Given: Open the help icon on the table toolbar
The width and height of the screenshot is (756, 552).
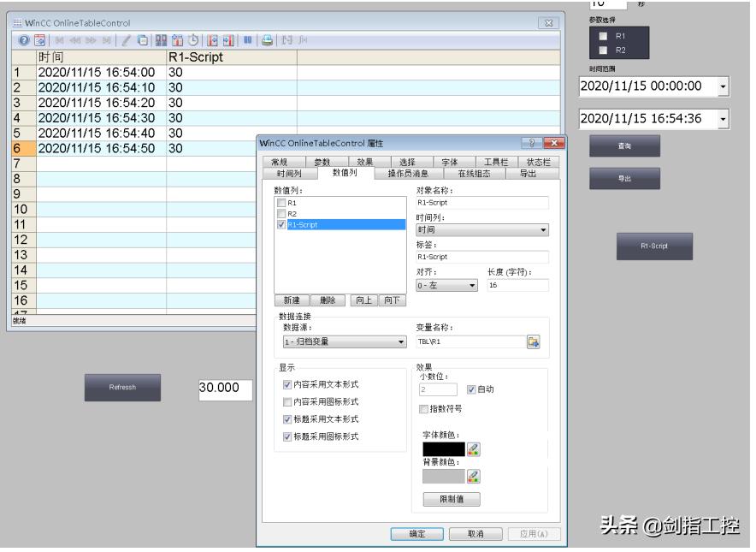Looking at the screenshot, I should pos(25,41).
